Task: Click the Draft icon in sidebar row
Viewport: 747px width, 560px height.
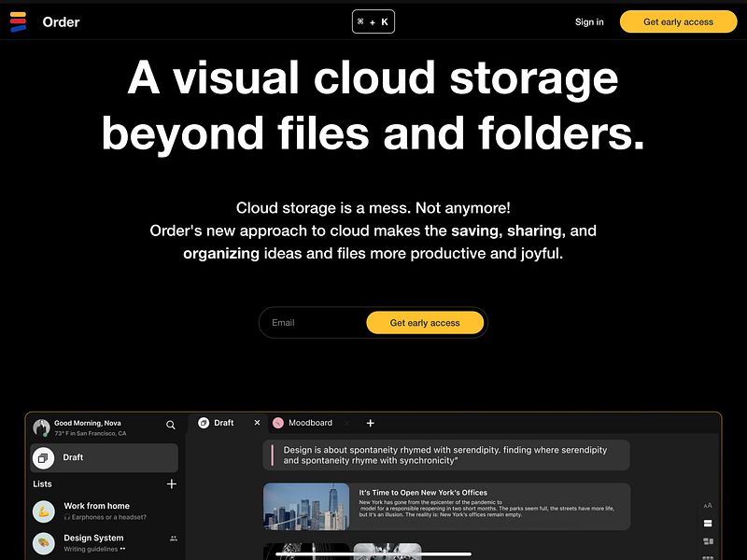Action: pyautogui.click(x=43, y=458)
